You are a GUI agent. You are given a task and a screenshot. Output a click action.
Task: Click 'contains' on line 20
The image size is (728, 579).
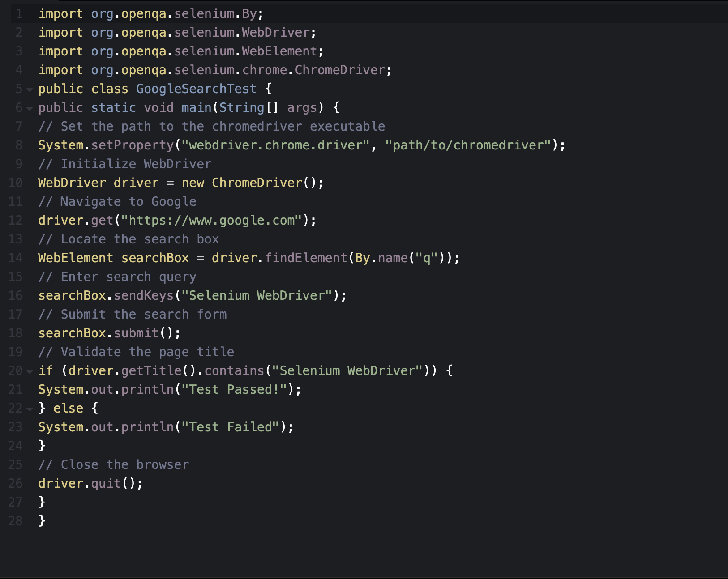234,371
